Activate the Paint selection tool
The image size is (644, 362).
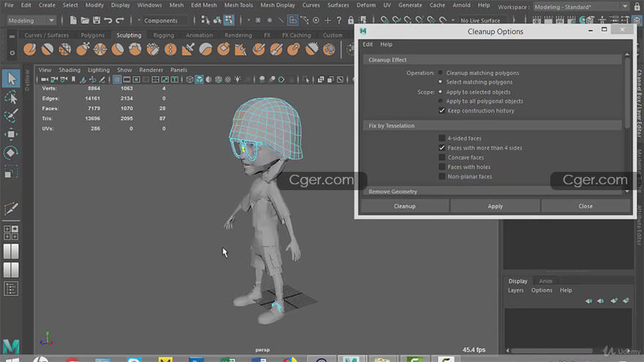(11, 116)
